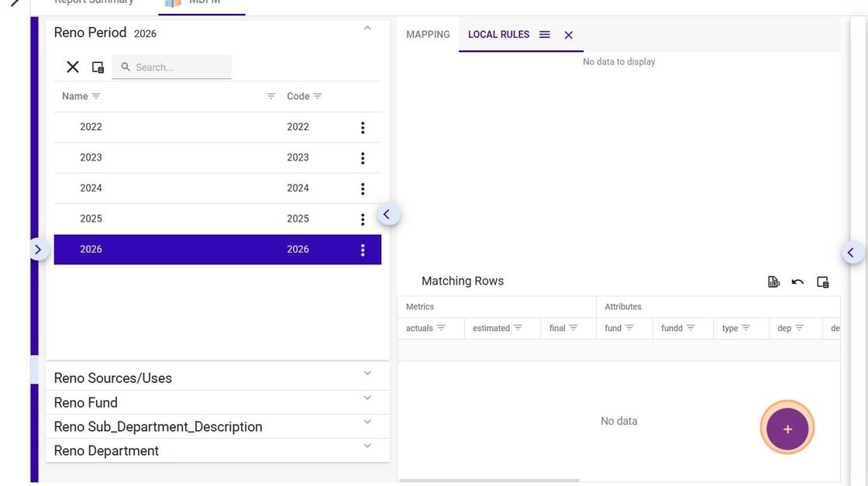The width and height of the screenshot is (868, 486).
Task: Click the X clear icon beside search
Action: tap(73, 67)
